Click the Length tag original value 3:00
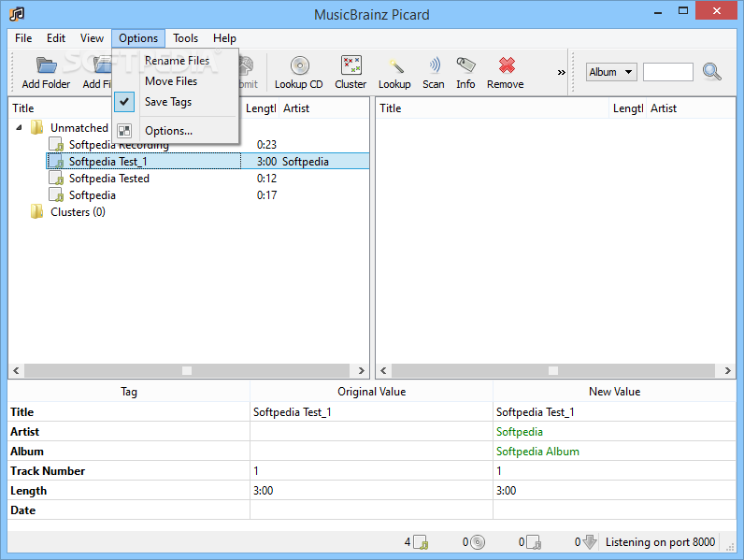This screenshot has width=744, height=560. [263, 491]
